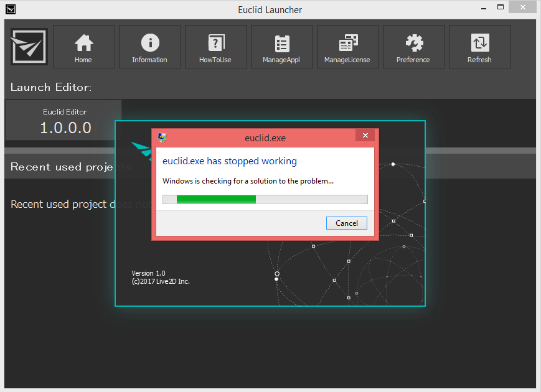Launch Euclid Editor 1.0.0.0 tile
This screenshot has height=392, width=541.
tap(63, 120)
